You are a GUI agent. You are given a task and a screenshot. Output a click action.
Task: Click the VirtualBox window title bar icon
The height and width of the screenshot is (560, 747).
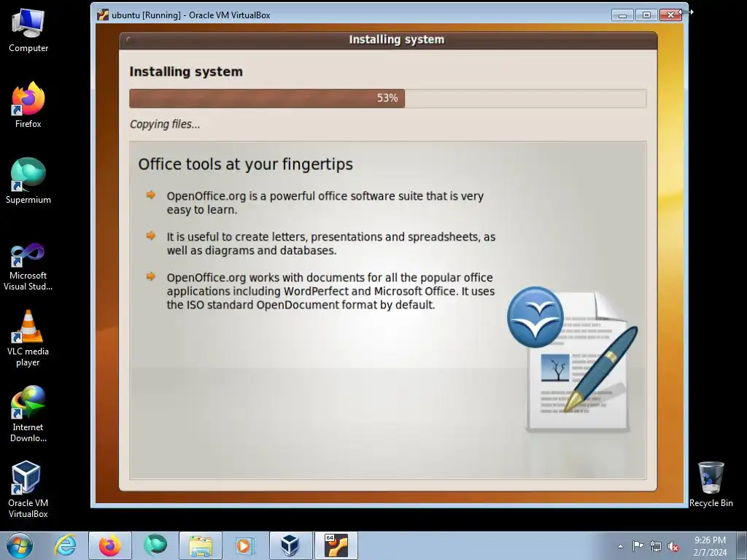coord(102,15)
